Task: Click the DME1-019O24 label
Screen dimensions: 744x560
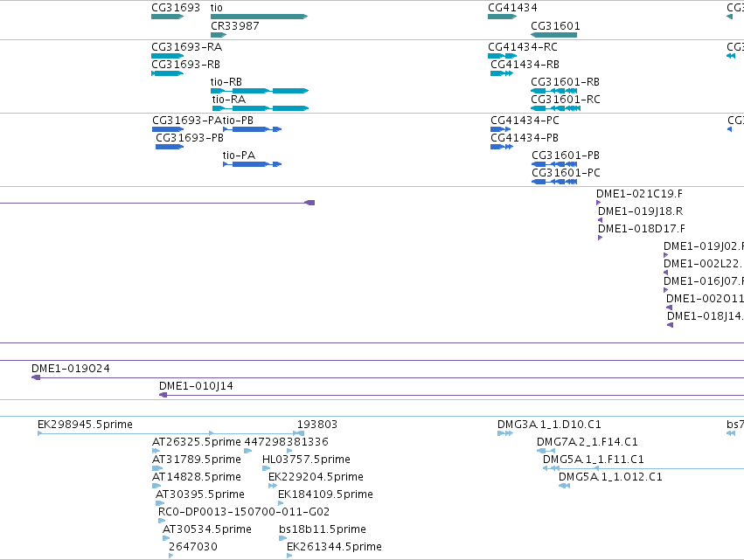Action: pyautogui.click(x=71, y=369)
